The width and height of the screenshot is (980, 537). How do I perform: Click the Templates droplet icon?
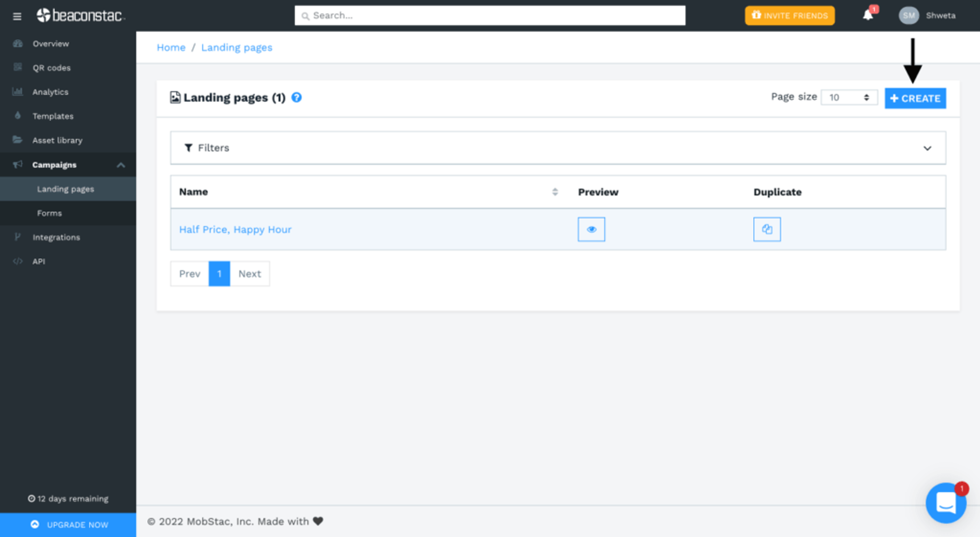pos(18,115)
